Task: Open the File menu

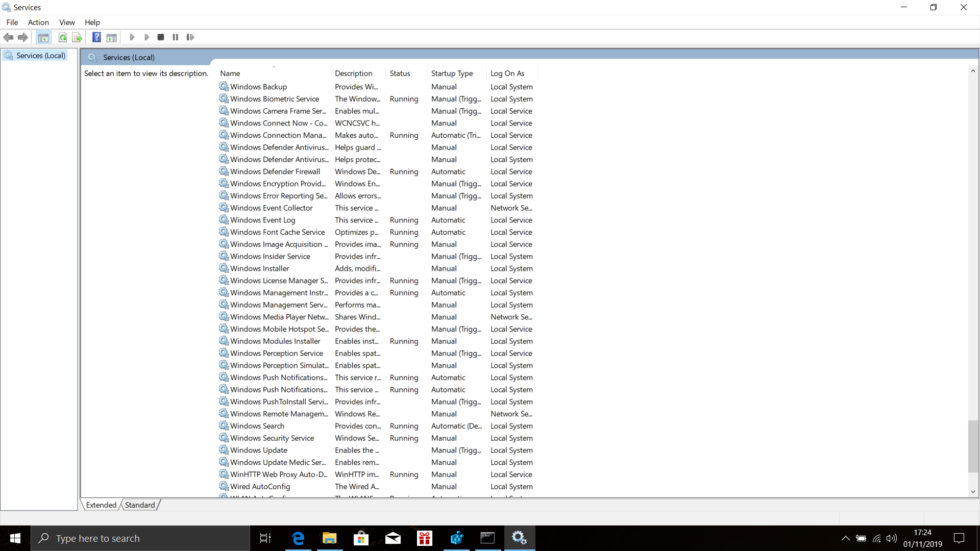Action: [12, 22]
